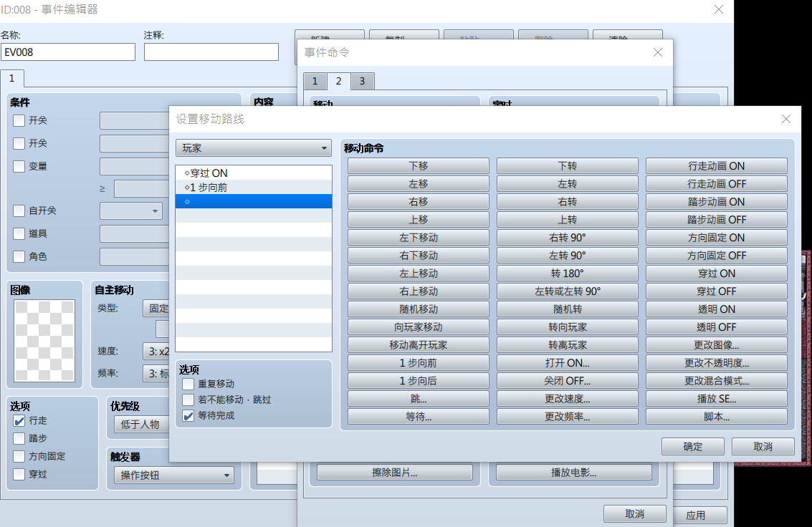Click the 左移 move command button
The image size is (812, 527).
point(418,184)
